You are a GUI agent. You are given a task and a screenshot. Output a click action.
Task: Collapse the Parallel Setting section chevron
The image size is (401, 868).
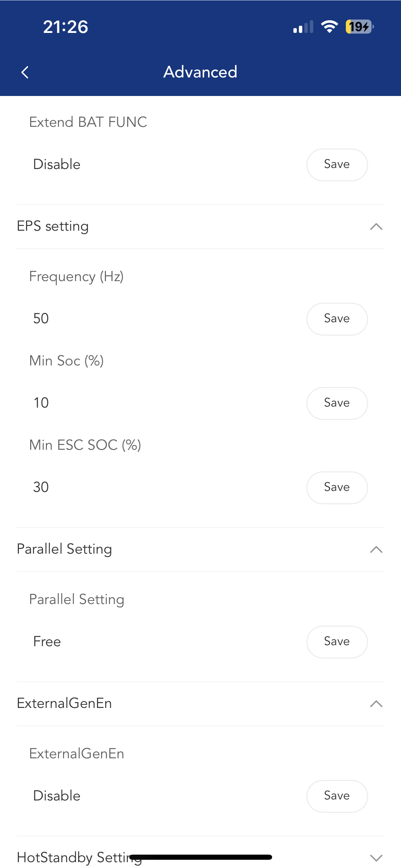pyautogui.click(x=376, y=550)
